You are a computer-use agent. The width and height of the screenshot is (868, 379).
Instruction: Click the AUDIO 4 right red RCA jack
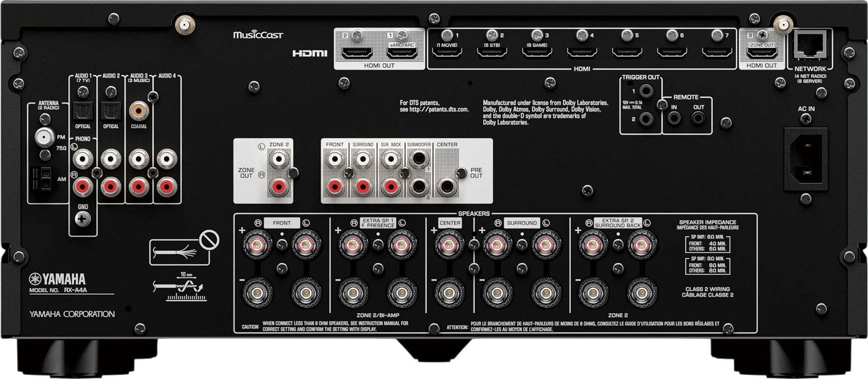167,187
